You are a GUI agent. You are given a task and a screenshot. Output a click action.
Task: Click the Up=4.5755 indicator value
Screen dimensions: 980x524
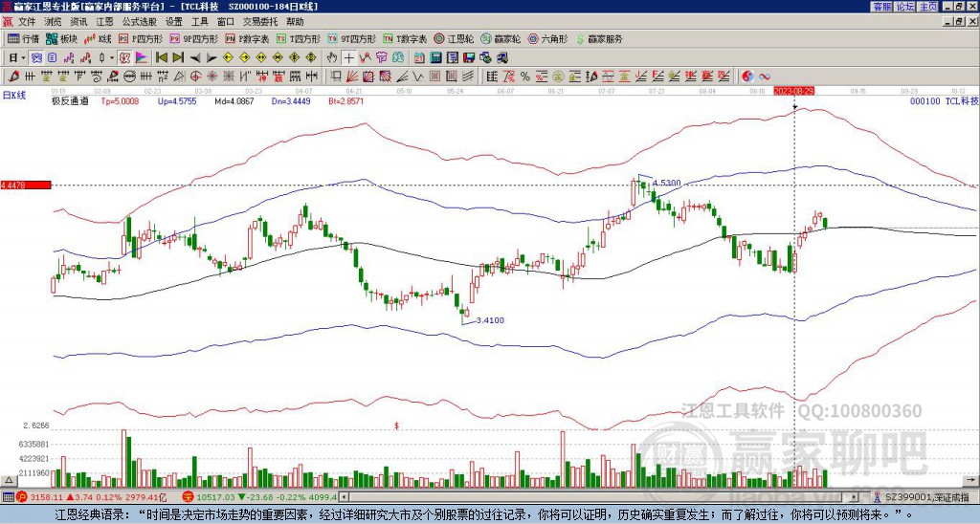[177, 101]
